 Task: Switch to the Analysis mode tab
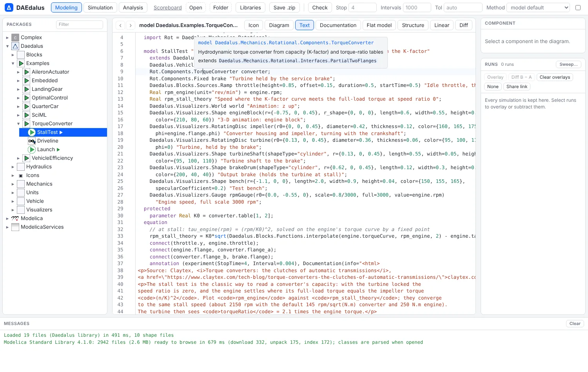(133, 7)
